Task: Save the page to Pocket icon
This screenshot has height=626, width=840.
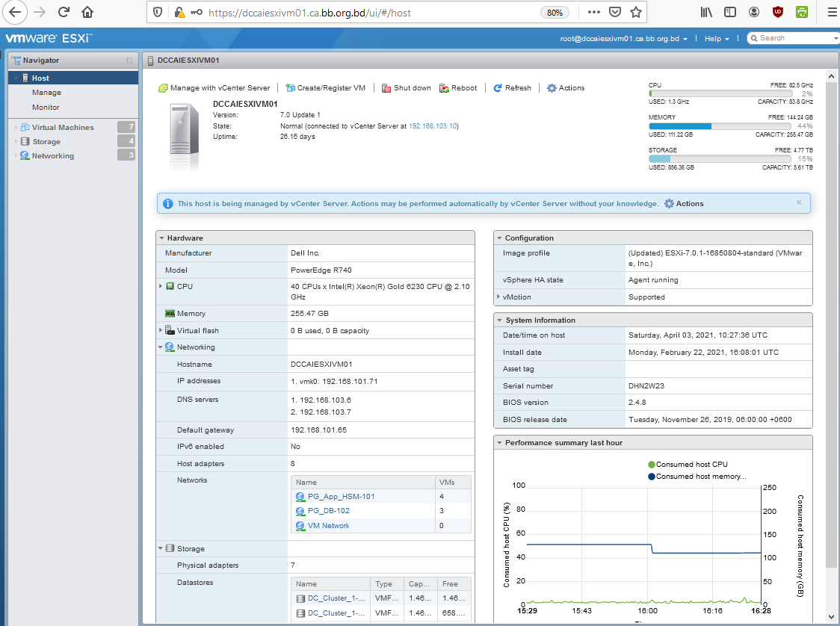Action: [615, 12]
